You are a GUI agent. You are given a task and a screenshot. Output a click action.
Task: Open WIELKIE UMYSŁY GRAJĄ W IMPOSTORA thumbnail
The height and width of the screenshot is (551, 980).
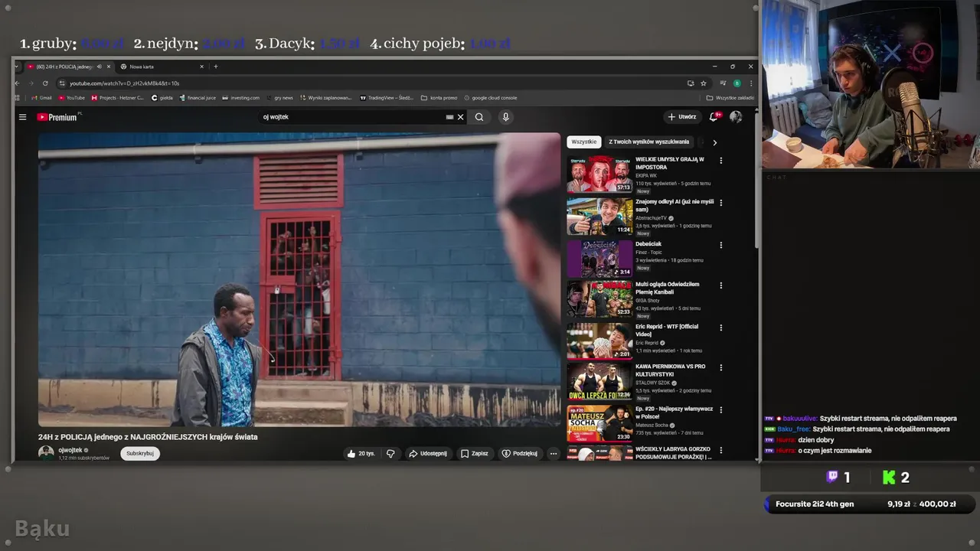coord(599,174)
